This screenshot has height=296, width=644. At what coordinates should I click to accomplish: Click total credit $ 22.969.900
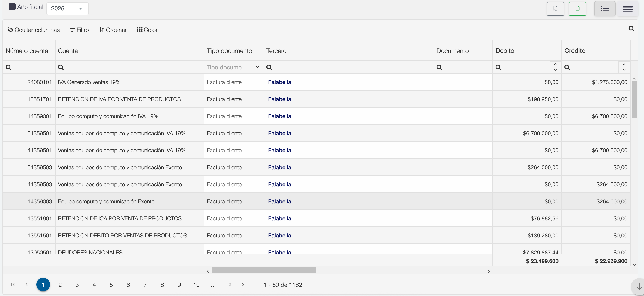coord(611,261)
